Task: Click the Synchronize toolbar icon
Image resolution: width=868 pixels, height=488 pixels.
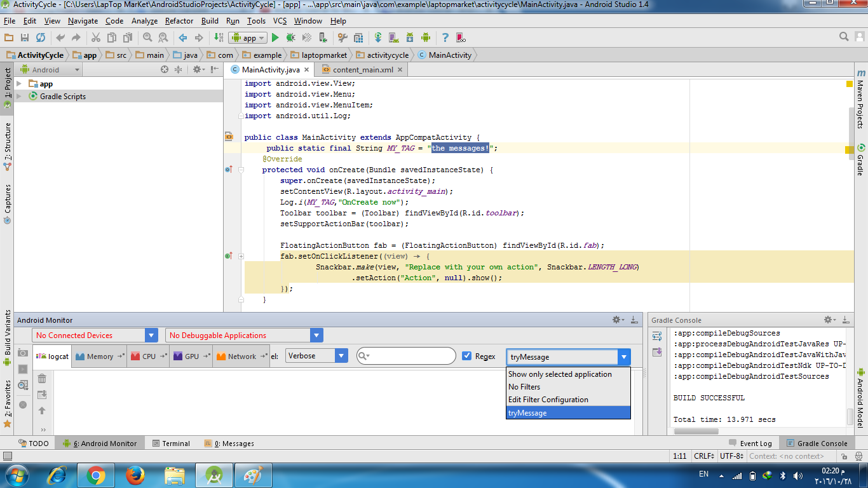Action: coord(41,37)
